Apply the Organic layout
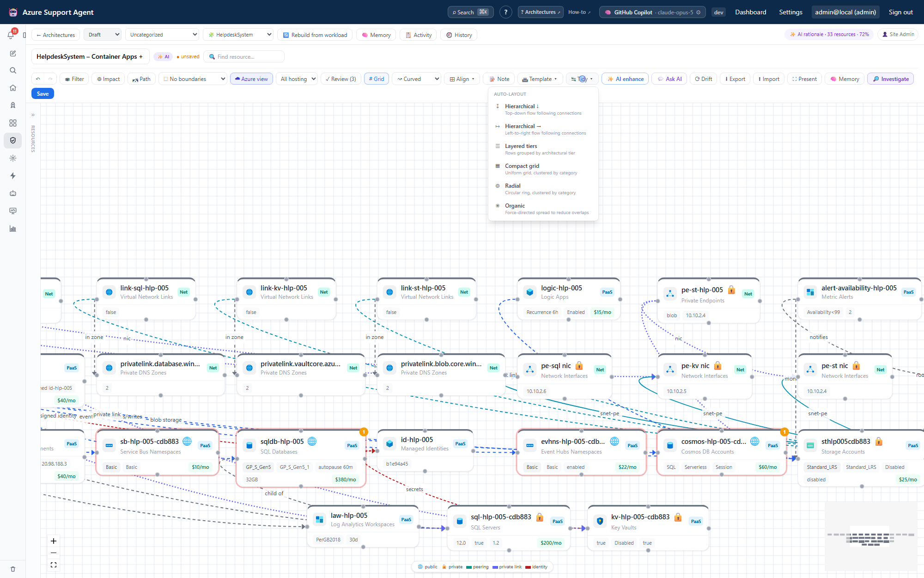This screenshot has width=924, height=578. pyautogui.click(x=543, y=209)
